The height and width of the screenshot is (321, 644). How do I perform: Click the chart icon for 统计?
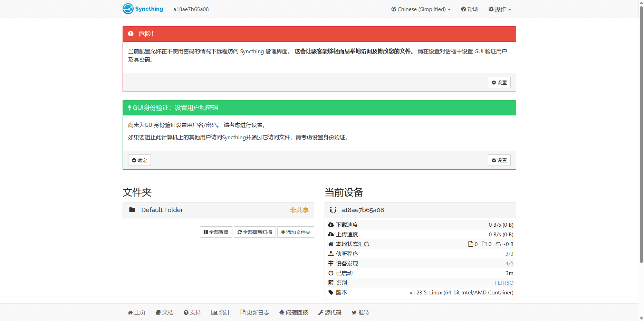214,312
